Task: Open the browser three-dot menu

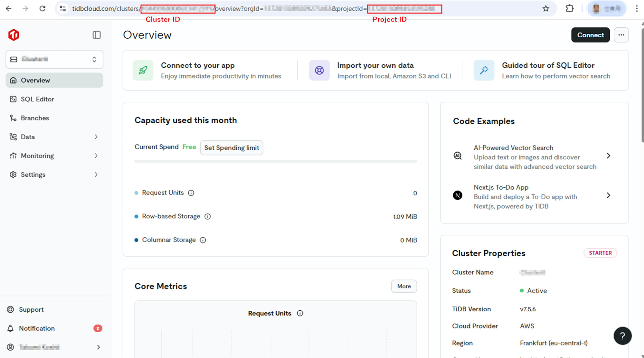Action: pyautogui.click(x=637, y=9)
